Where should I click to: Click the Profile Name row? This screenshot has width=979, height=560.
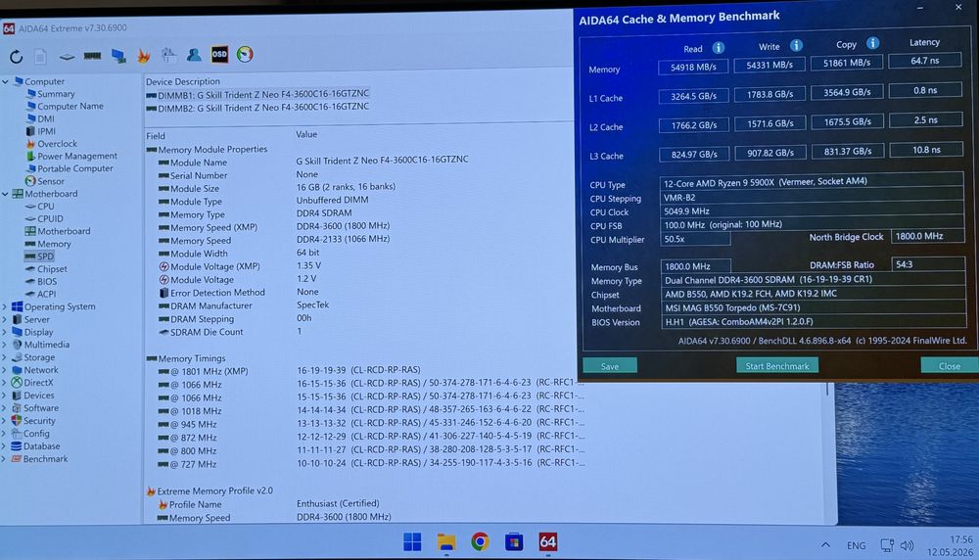point(268,504)
